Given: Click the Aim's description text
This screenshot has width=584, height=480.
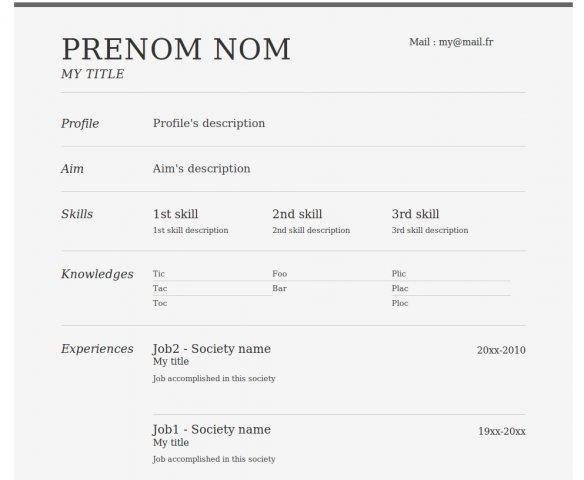Looking at the screenshot, I should (201, 169).
